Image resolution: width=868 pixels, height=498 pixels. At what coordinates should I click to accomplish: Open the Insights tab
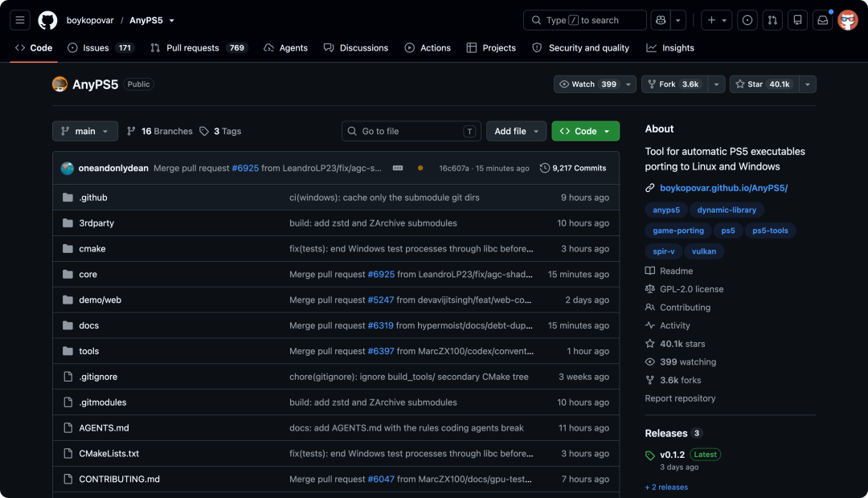point(670,48)
